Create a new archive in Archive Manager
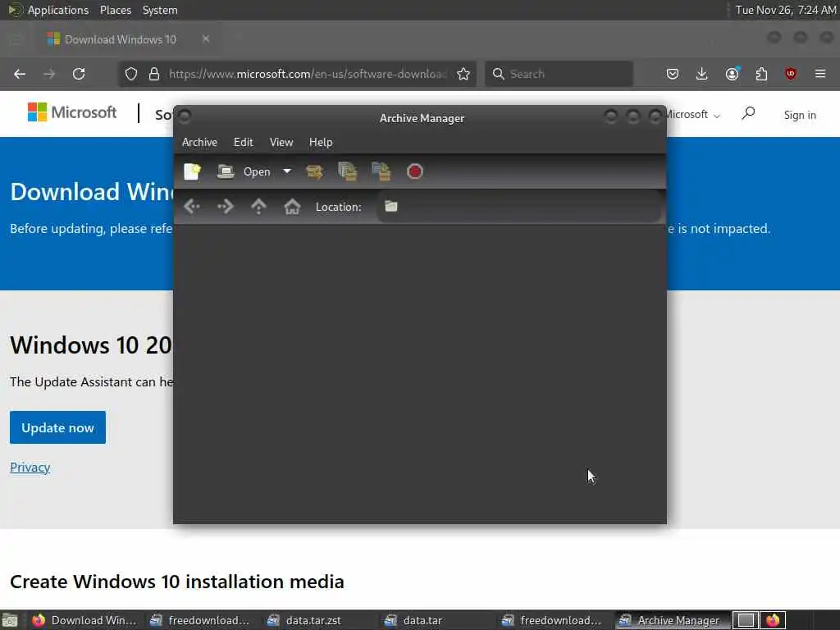 pos(192,171)
